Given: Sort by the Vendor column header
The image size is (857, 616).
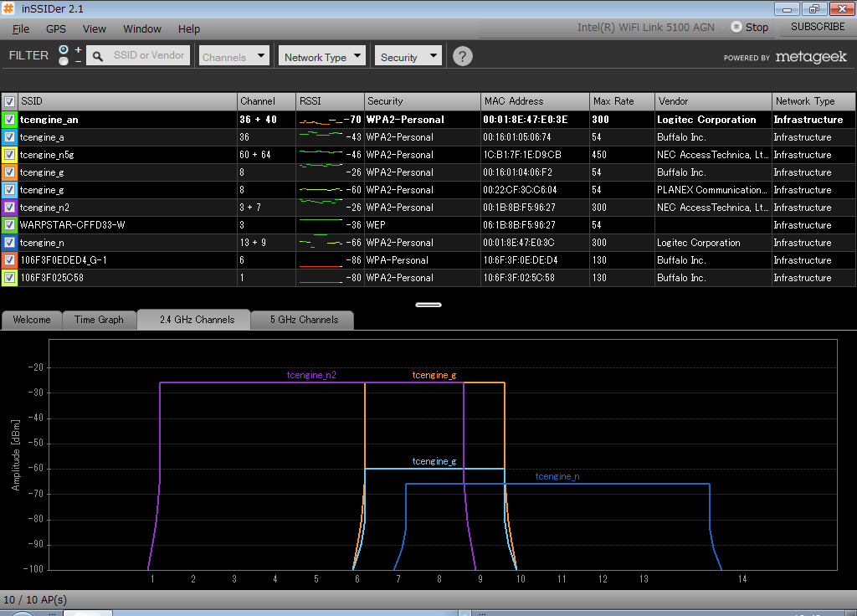Looking at the screenshot, I should [713, 101].
